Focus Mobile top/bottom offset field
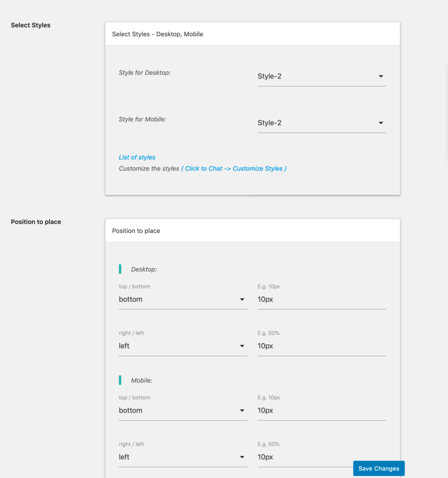This screenshot has height=478, width=448. tap(322, 411)
